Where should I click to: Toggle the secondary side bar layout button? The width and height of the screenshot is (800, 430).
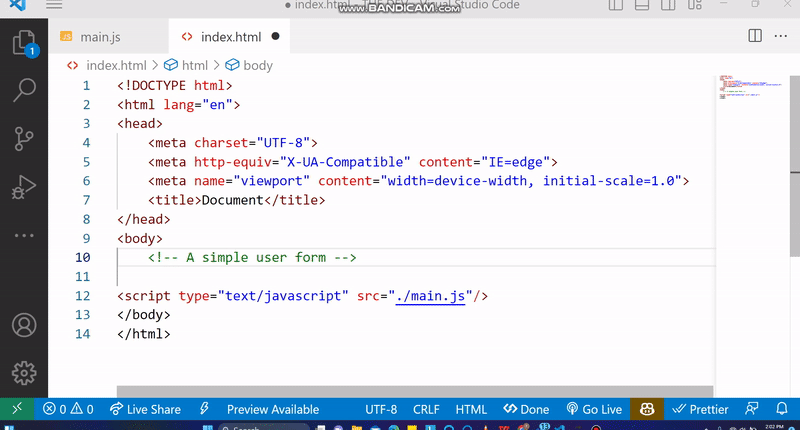tap(668, 5)
